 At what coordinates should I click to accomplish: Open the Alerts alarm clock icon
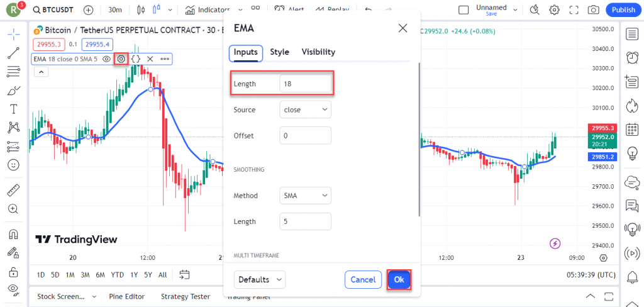[x=632, y=57]
